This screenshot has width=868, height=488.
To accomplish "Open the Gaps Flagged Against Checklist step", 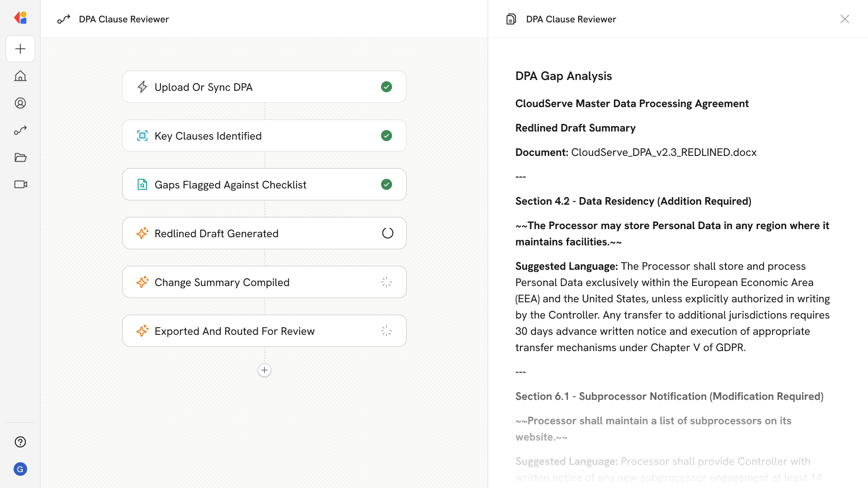I will pyautogui.click(x=264, y=184).
